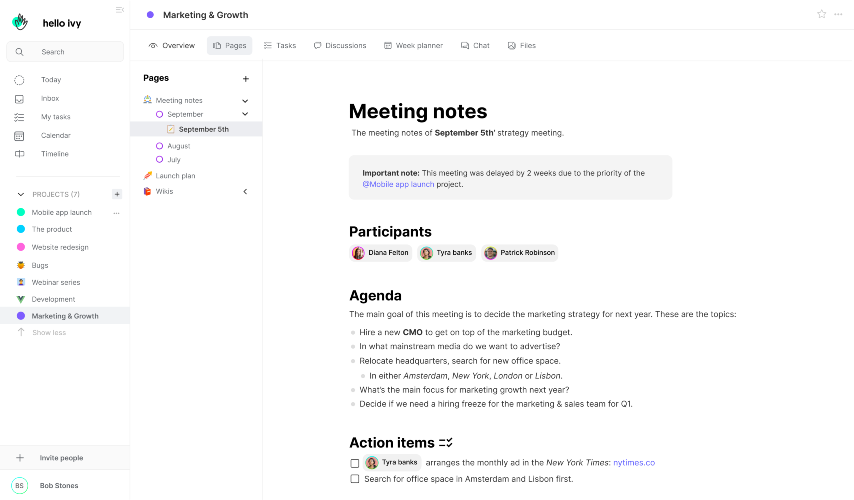Click the September 5th note icon
The height and width of the screenshot is (500, 854).
tap(170, 129)
